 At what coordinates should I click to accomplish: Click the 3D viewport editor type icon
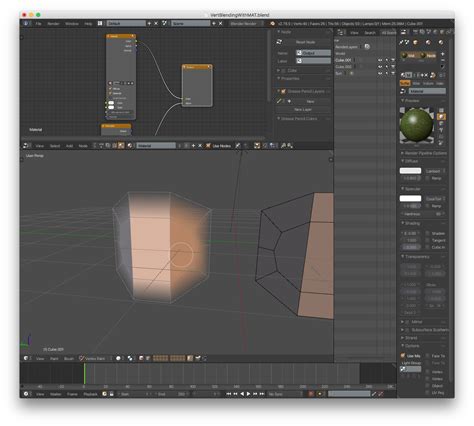tap(26, 358)
